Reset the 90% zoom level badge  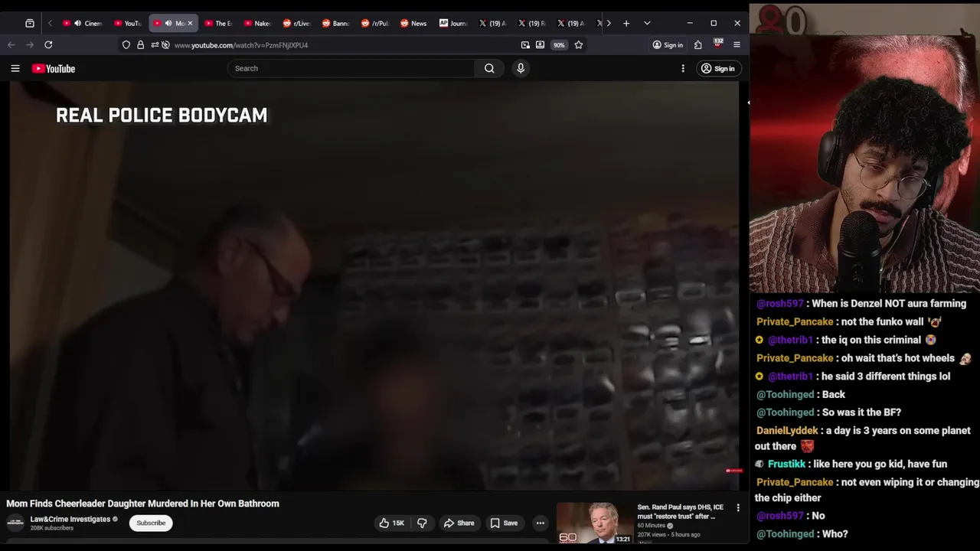coord(559,45)
